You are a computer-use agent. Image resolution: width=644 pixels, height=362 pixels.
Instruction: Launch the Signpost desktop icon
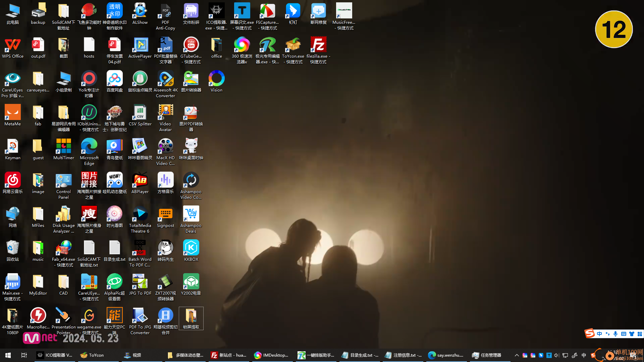[x=165, y=217]
